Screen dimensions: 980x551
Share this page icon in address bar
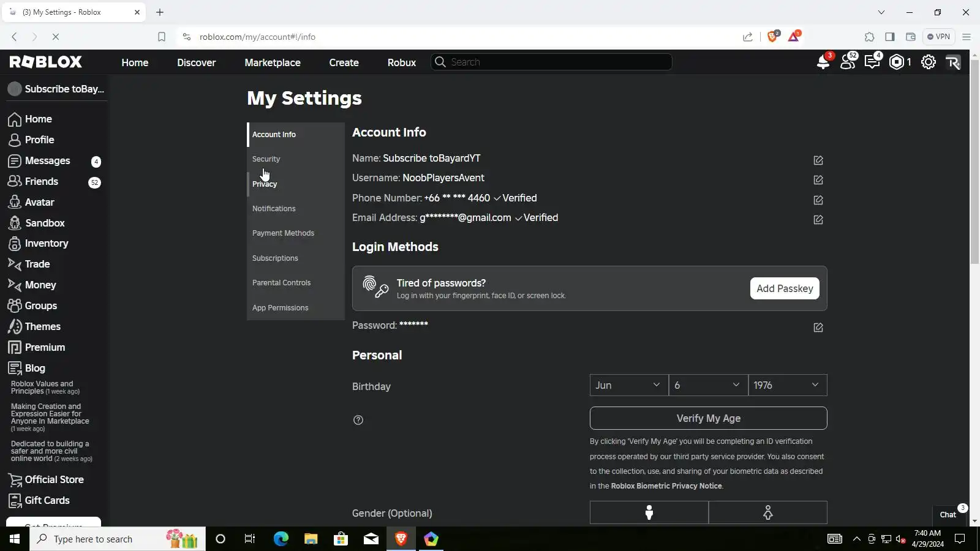748,37
